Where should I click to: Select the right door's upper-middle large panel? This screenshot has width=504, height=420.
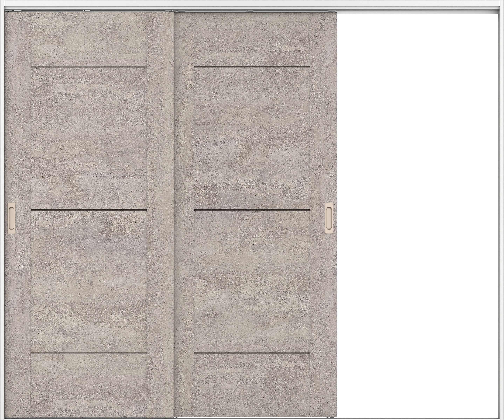(x=252, y=138)
